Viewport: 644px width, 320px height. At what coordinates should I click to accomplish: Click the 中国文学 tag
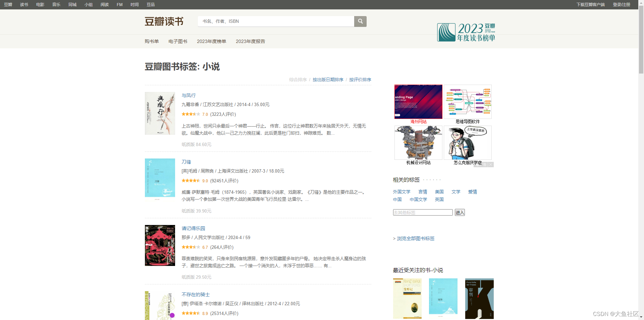tap(418, 199)
